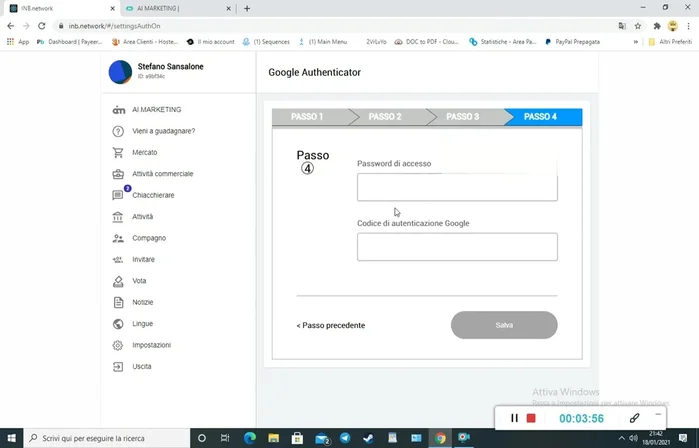Open Telegram from the Windows taskbar
Image resolution: width=699 pixels, height=448 pixels.
345,438
